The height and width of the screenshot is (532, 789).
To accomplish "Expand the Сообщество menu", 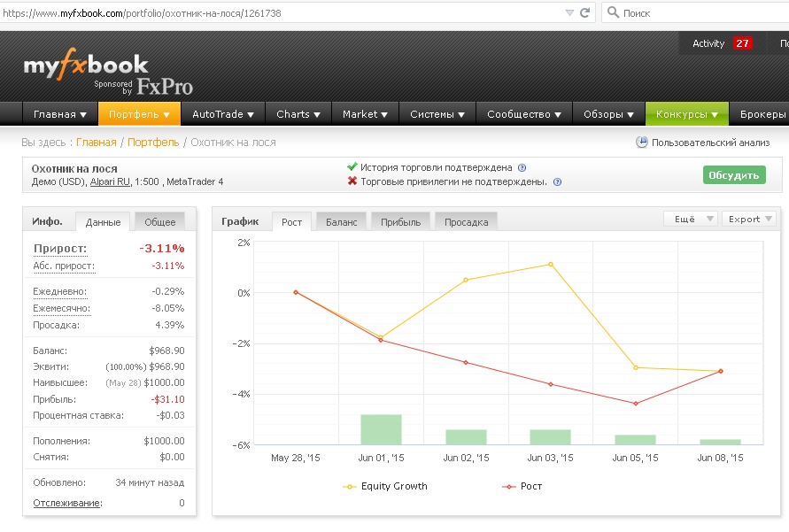I will coord(524,114).
